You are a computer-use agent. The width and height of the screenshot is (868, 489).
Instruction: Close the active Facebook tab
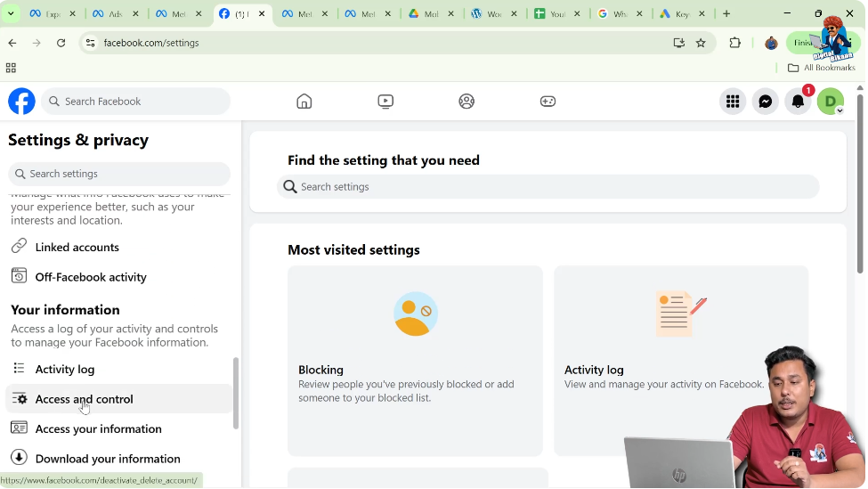click(x=262, y=14)
